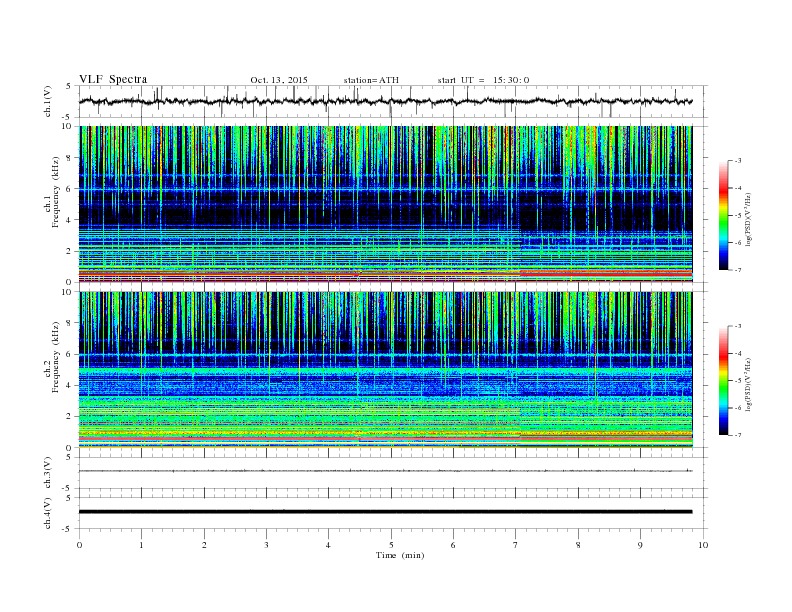The image size is (792, 612).
Task: Click the time axis tick label '2'
Action: (204, 545)
